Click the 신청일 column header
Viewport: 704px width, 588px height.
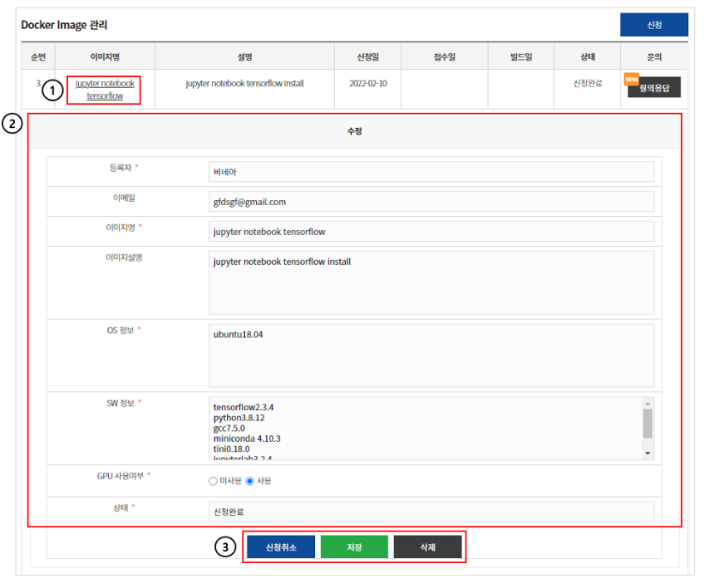click(367, 56)
